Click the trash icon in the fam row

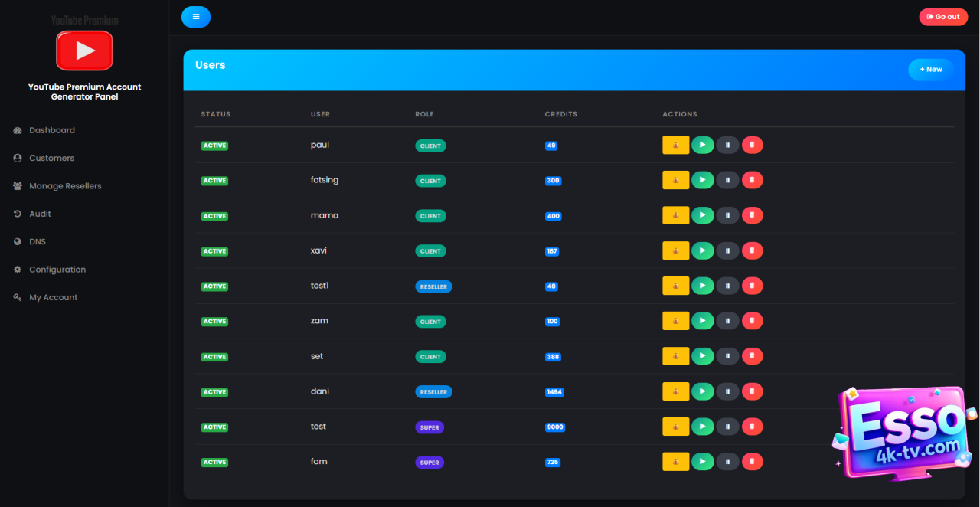[x=752, y=462]
